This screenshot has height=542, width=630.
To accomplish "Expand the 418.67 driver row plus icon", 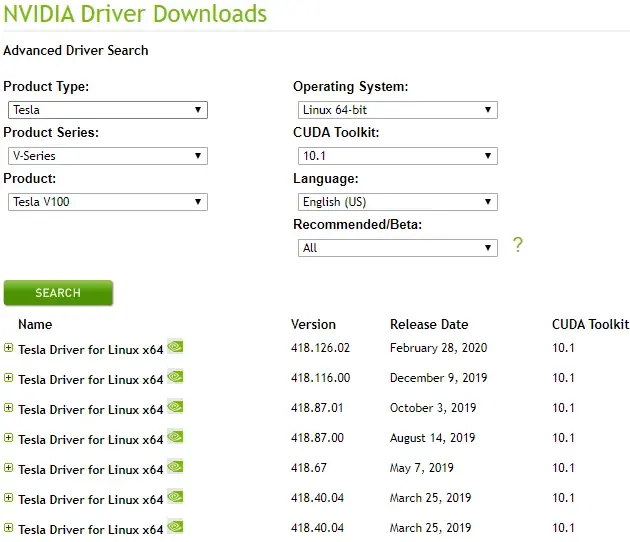I will click(8, 468).
